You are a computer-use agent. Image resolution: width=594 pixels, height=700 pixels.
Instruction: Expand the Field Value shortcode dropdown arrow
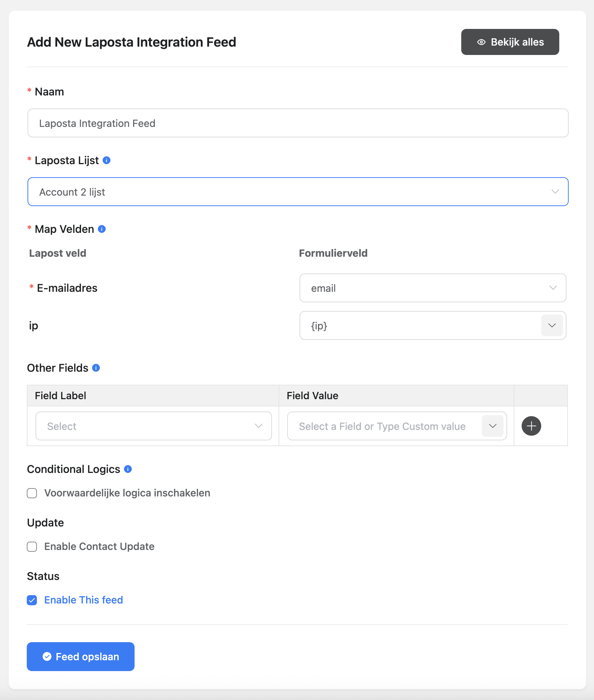pyautogui.click(x=493, y=426)
